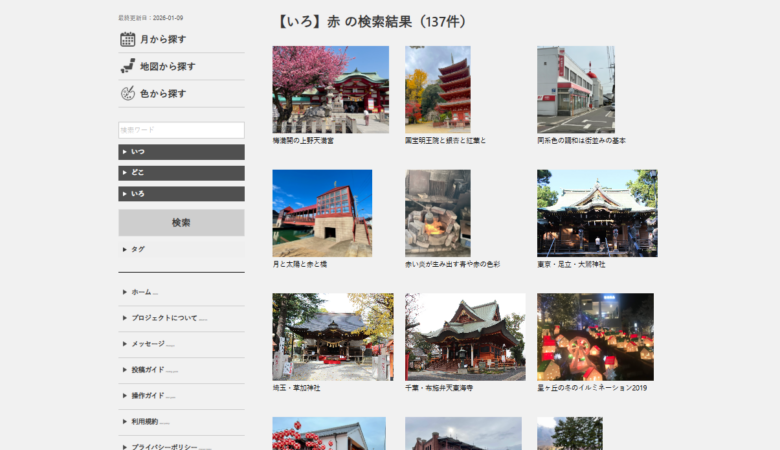Go to the メッセージ page
The image size is (780, 450).
click(x=152, y=344)
